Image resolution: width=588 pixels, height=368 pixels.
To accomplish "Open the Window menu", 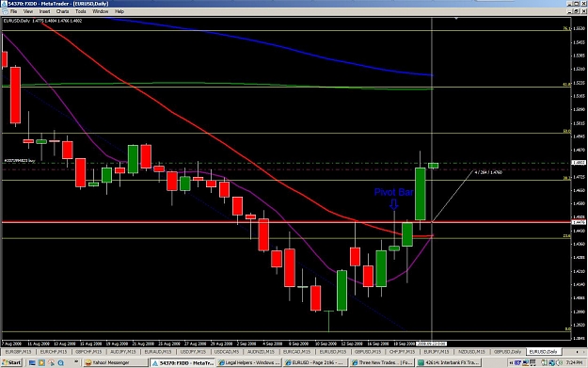I will (100, 11).
